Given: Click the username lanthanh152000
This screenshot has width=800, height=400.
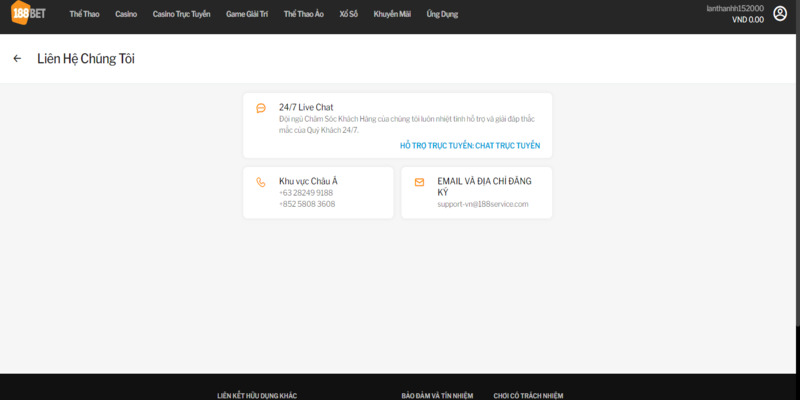Looking at the screenshot, I should (x=734, y=8).
